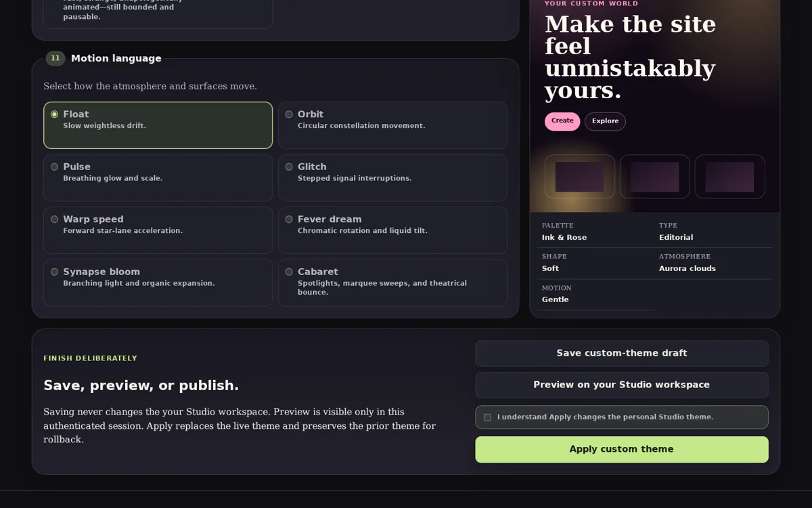Click the Circular constellation movement description
Image resolution: width=812 pixels, height=508 pixels.
pyautogui.click(x=361, y=126)
